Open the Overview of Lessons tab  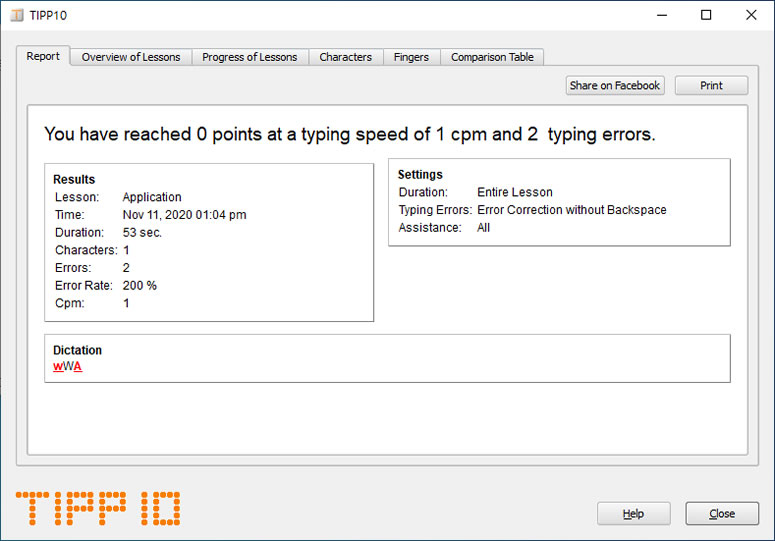[131, 57]
